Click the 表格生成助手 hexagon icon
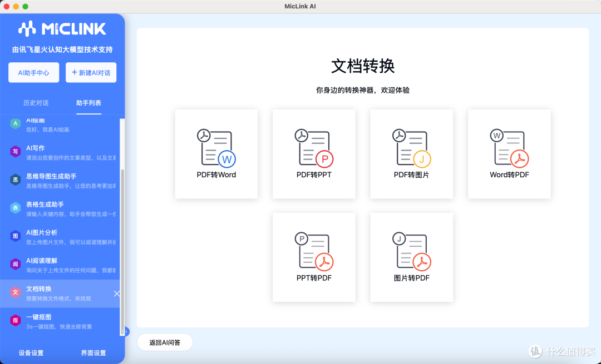The image size is (601, 364). [16, 208]
